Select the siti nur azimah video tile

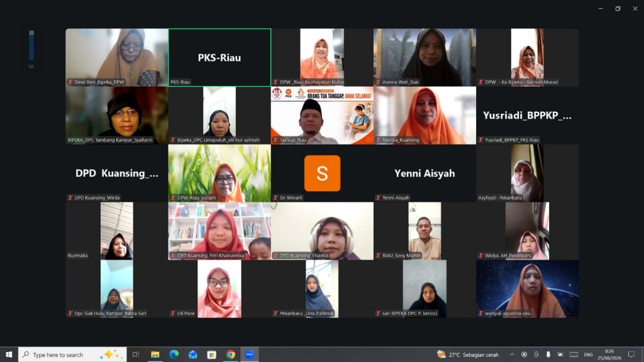point(219,116)
